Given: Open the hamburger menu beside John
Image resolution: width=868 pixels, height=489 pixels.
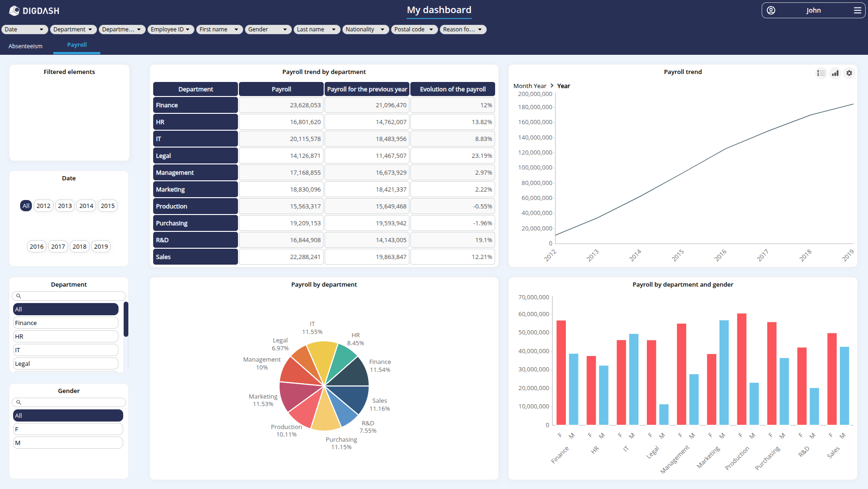Looking at the screenshot, I should [857, 10].
